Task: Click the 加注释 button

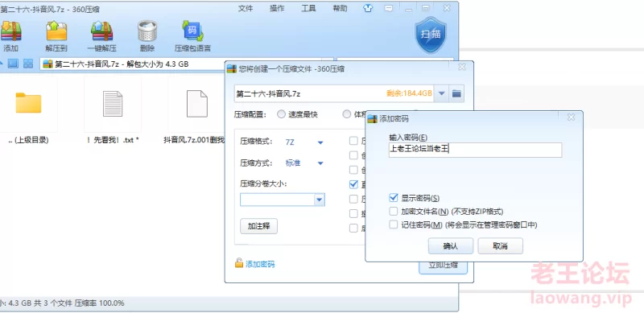Action: tap(258, 226)
